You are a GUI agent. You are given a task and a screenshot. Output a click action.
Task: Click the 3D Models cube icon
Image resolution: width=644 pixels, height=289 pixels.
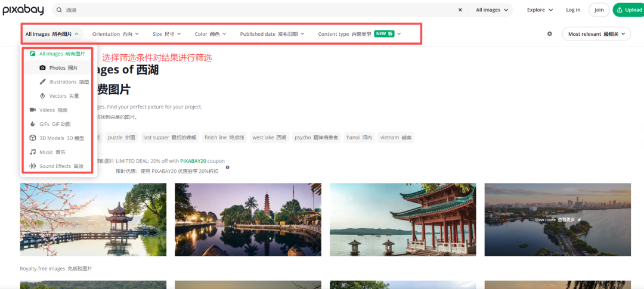coord(32,138)
